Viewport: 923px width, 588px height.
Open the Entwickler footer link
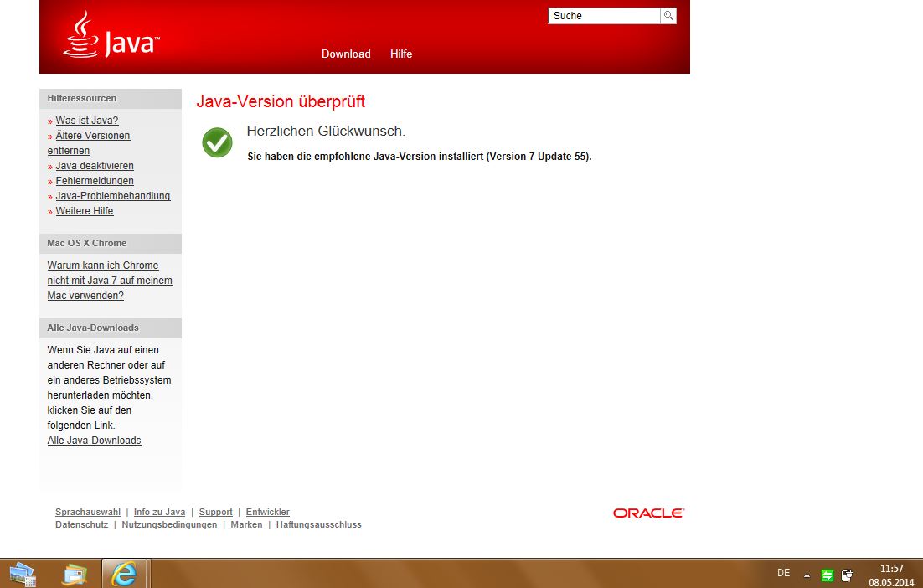(x=268, y=512)
